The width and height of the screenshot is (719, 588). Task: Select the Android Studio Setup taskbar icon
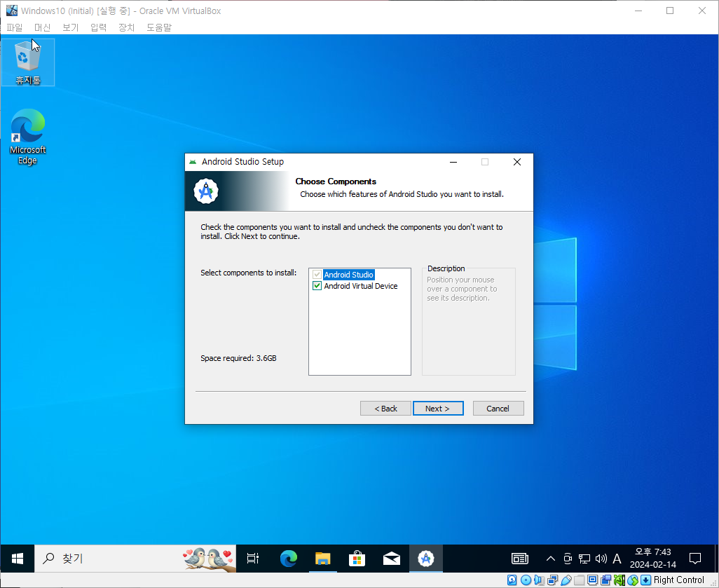tap(426, 558)
